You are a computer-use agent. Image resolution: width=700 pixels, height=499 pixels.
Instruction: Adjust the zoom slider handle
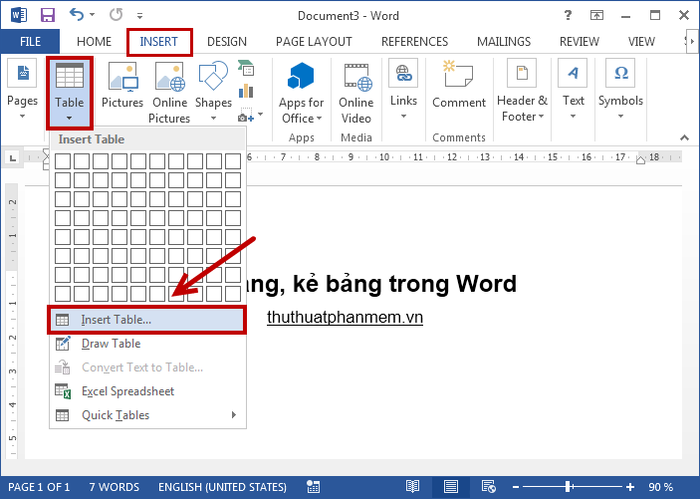coord(568,487)
